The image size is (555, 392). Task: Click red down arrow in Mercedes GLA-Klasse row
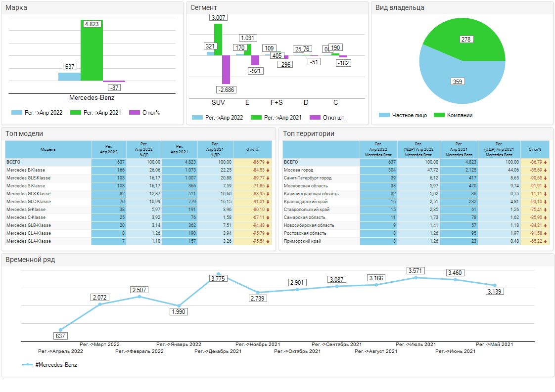click(268, 241)
